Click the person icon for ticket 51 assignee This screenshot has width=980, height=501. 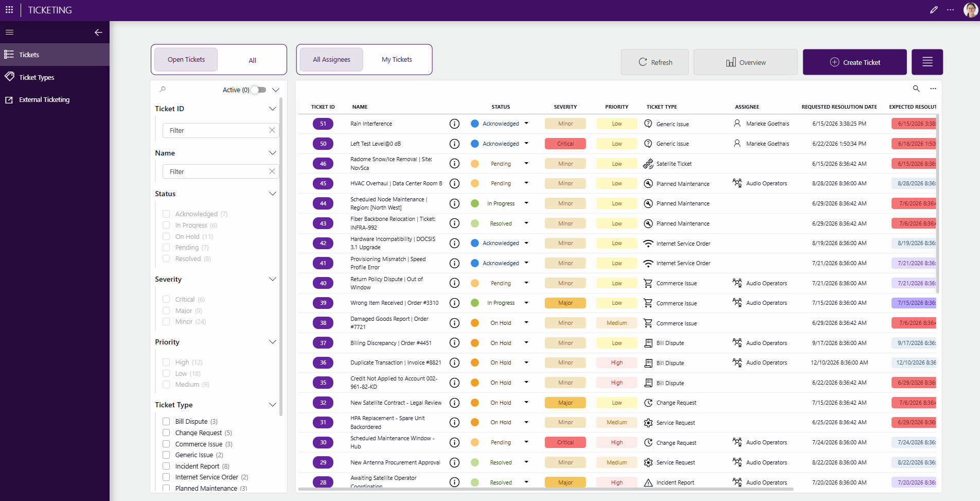pyautogui.click(x=737, y=124)
